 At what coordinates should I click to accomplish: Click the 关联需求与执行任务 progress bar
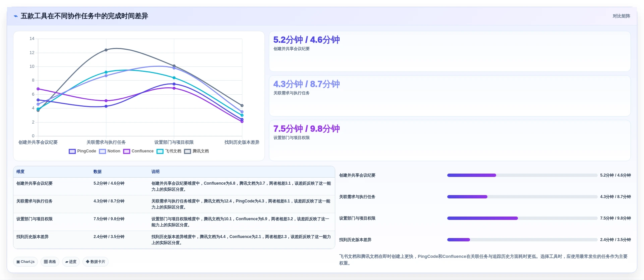point(522,197)
